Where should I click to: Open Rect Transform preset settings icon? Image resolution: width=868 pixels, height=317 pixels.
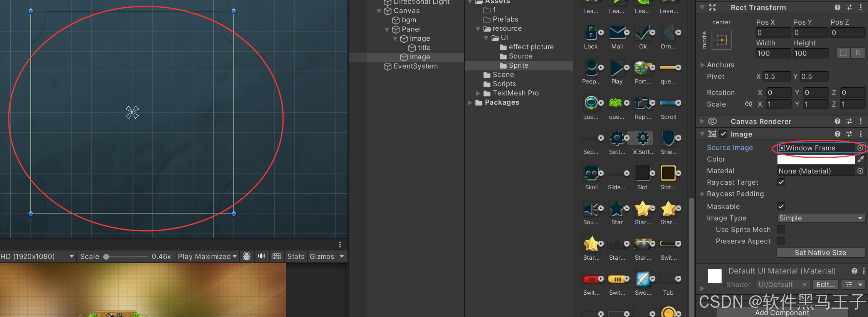[849, 7]
